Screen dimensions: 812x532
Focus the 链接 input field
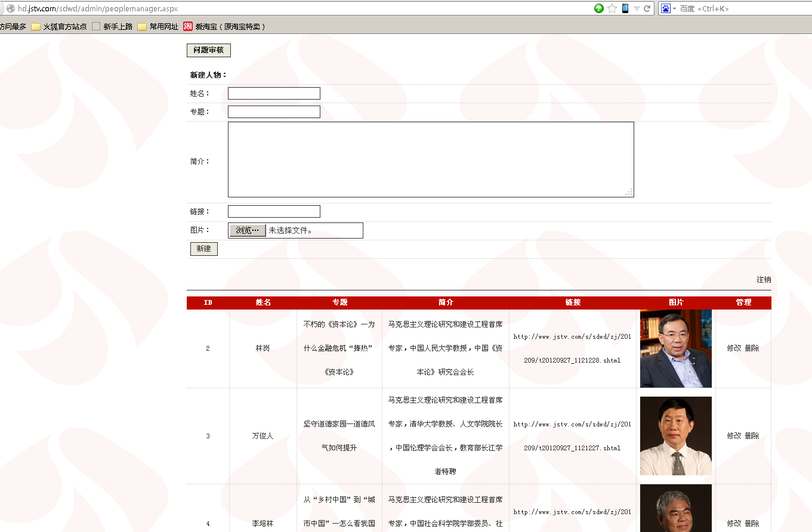274,211
